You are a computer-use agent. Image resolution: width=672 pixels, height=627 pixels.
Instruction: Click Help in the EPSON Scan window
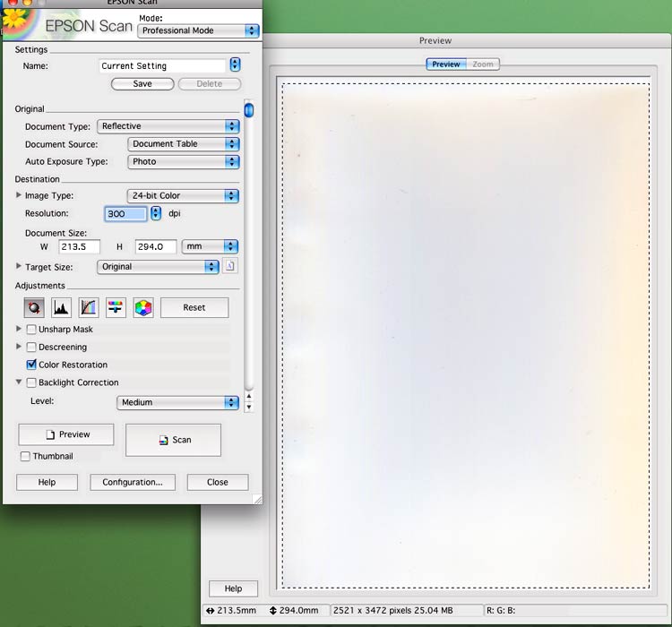coord(47,482)
